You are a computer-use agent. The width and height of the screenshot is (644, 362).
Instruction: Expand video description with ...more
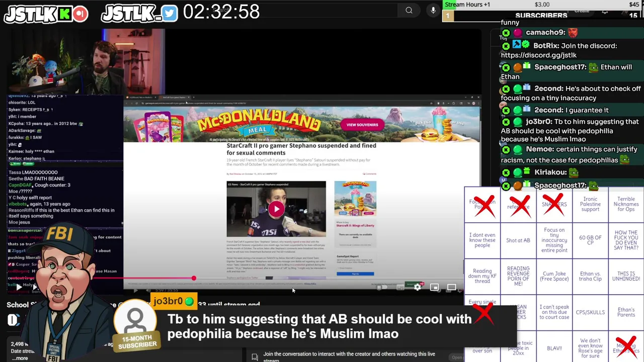coord(20,358)
